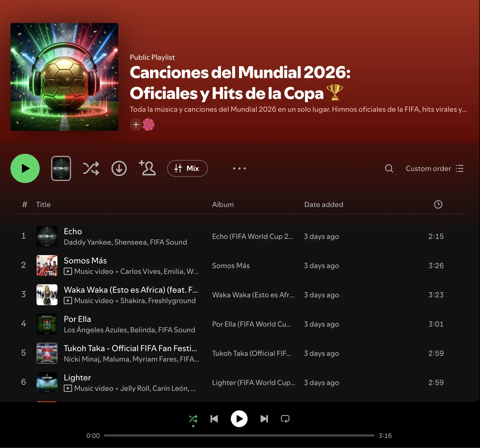Open the Somos Más album link

click(x=231, y=266)
